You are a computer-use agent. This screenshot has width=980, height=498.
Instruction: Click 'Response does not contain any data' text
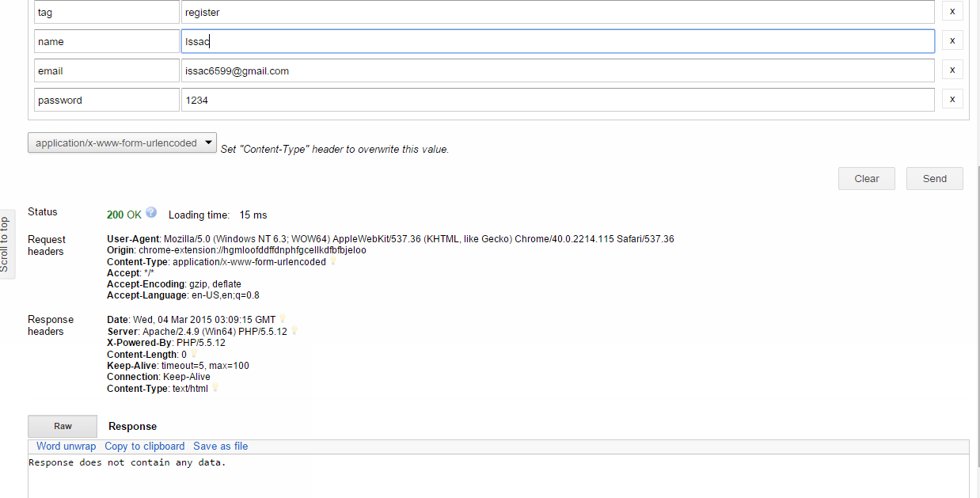[127, 462]
